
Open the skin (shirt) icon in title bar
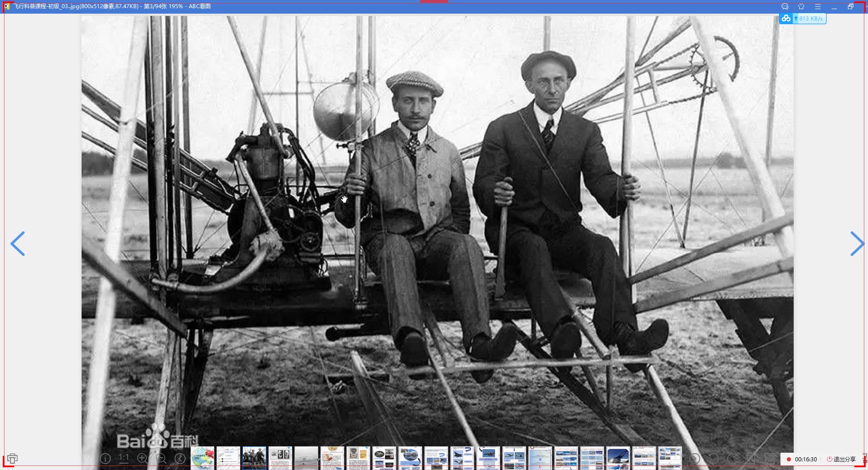click(x=801, y=6)
